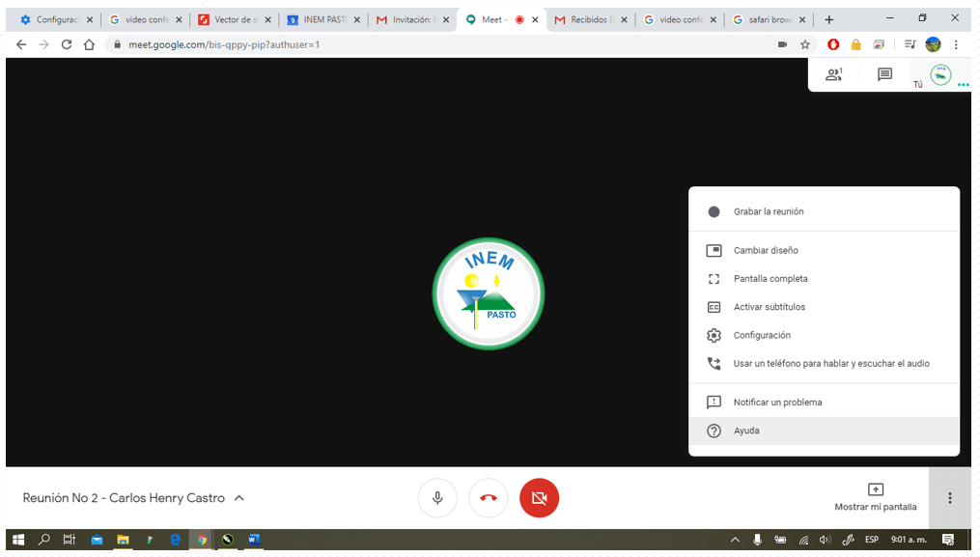
Task: Select Pantalla completa
Action: [x=824, y=279]
